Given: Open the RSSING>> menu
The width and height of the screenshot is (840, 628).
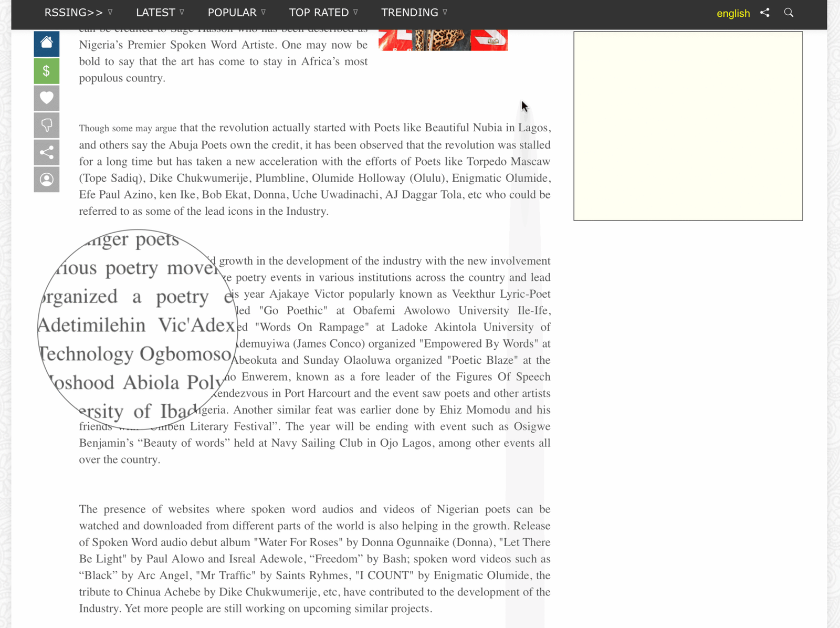Looking at the screenshot, I should click(73, 12).
